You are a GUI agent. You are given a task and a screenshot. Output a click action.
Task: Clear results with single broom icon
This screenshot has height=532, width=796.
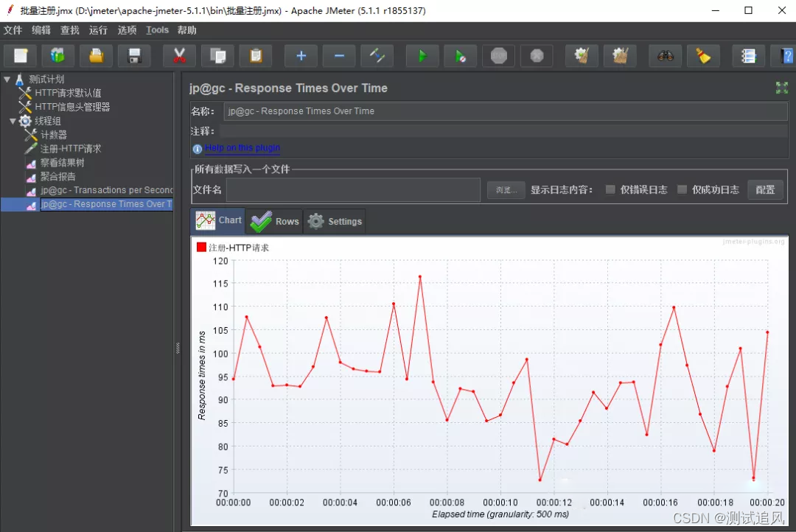click(582, 56)
